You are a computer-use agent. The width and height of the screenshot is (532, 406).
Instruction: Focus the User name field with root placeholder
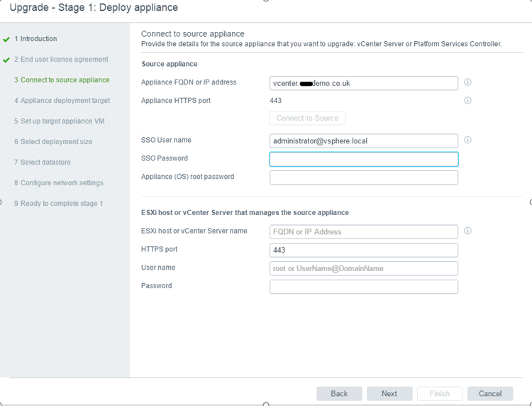[364, 268]
